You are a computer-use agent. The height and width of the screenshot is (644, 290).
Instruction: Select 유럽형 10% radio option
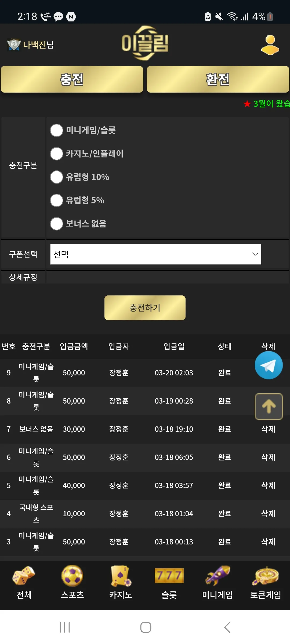pyautogui.click(x=57, y=177)
